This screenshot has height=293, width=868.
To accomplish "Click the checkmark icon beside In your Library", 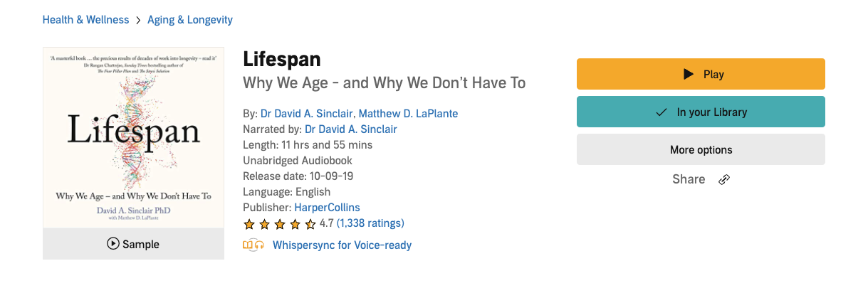I will coord(662,112).
